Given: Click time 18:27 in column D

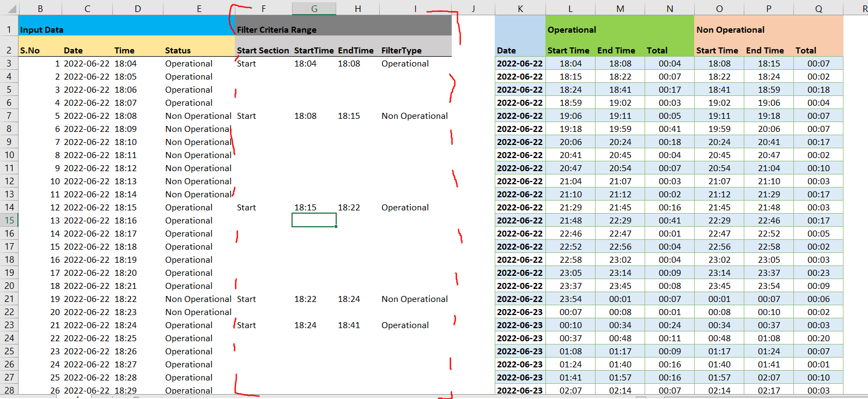Looking at the screenshot, I should point(138,364).
